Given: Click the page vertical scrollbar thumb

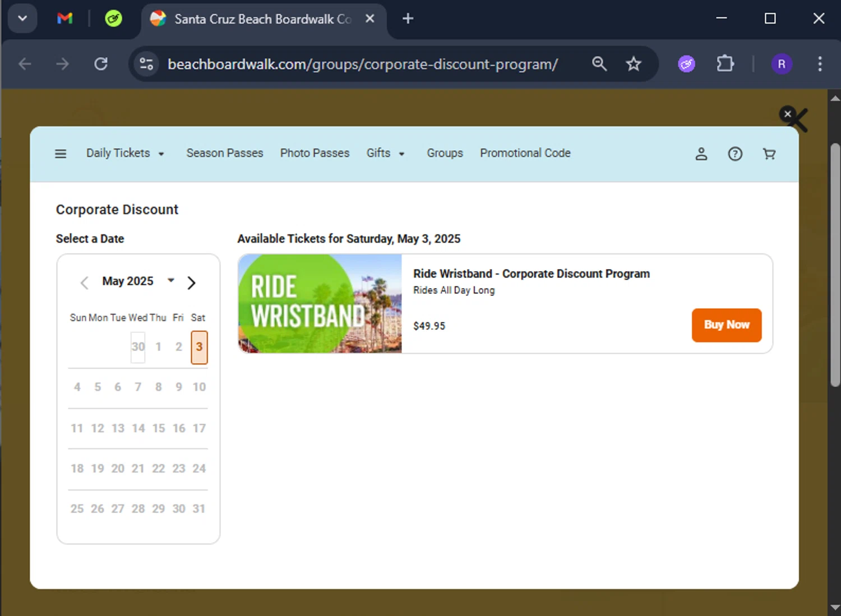Looking at the screenshot, I should pos(835,265).
